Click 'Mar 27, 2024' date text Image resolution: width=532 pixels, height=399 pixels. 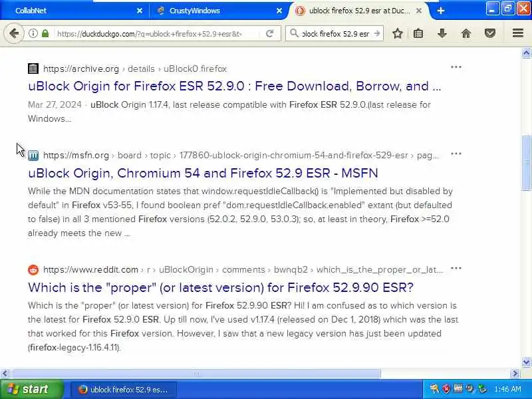[x=55, y=104]
